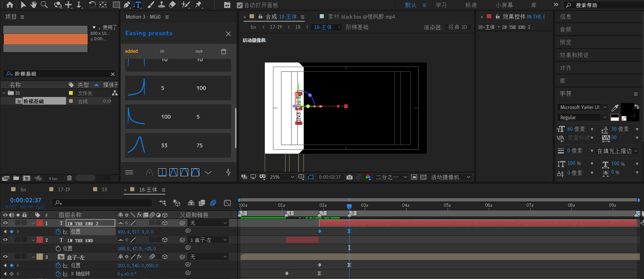Switch to the 18 timeline tab
Image resolution: width=644 pixels, height=279 pixels.
tap(105, 189)
